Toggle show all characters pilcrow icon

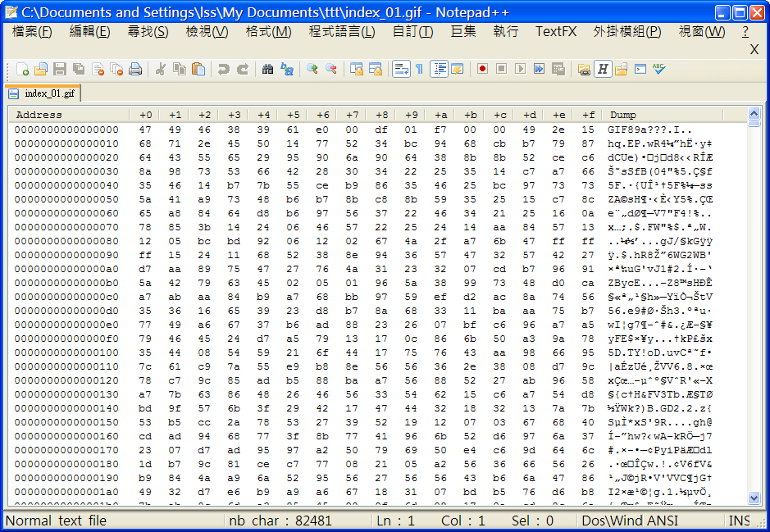[x=419, y=69]
